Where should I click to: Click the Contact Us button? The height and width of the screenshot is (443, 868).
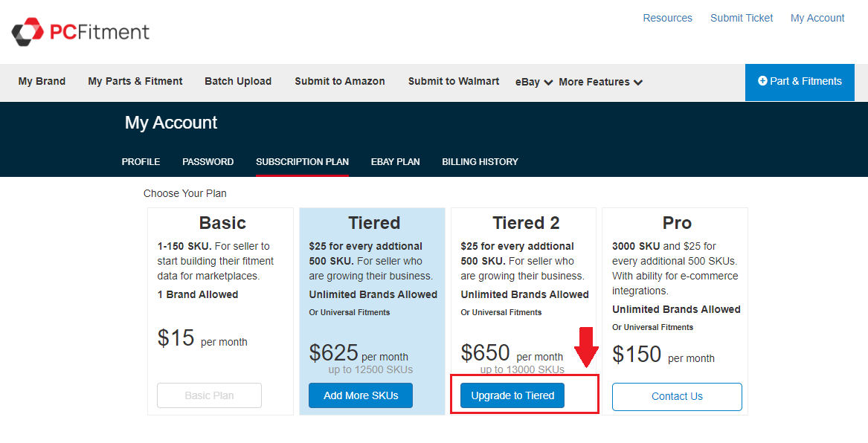(x=677, y=396)
